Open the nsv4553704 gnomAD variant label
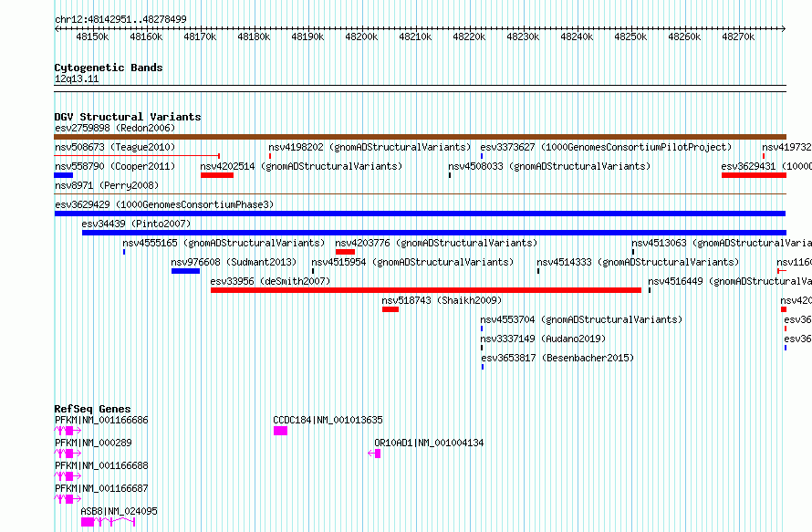 pyautogui.click(x=581, y=319)
